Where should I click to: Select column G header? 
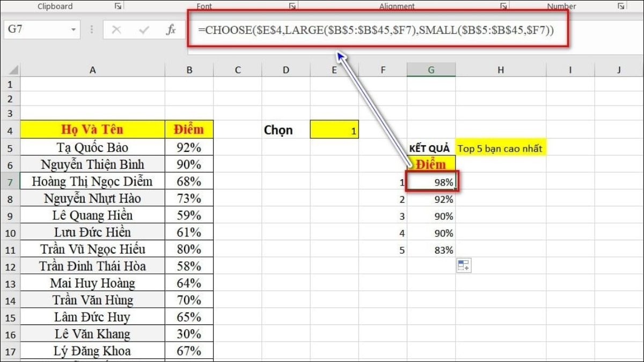point(431,70)
